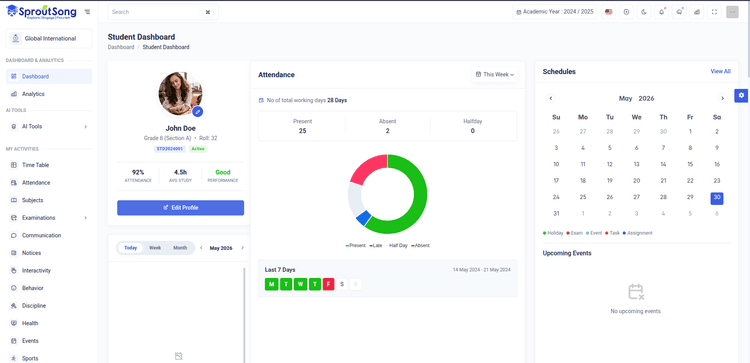
Task: Click the Interactivity sidebar icon
Action: [x=13, y=270]
